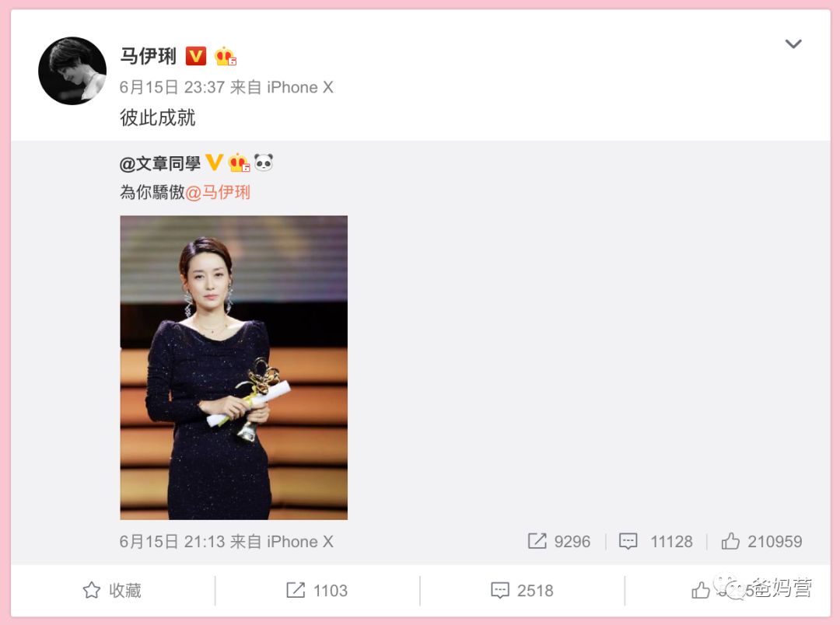
Task: Click the repost icon showing 9296
Action: click(558, 542)
